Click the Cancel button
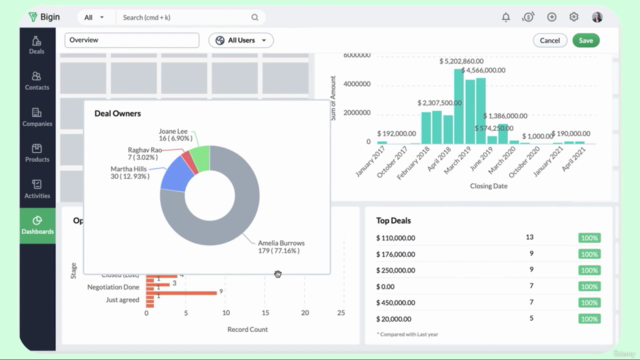 pos(549,40)
